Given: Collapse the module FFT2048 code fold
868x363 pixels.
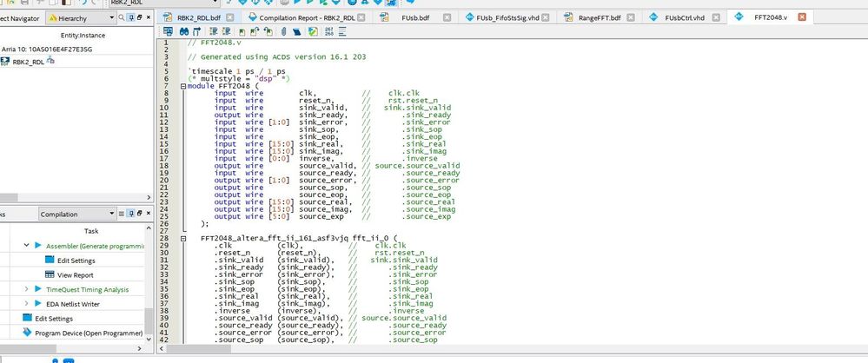Looking at the screenshot, I should (x=182, y=86).
